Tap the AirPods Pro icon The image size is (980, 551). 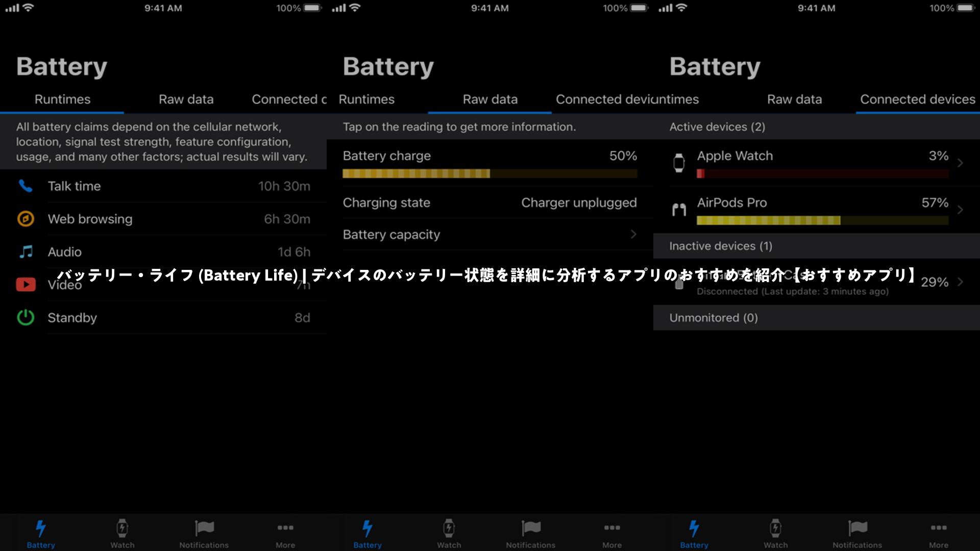679,210
